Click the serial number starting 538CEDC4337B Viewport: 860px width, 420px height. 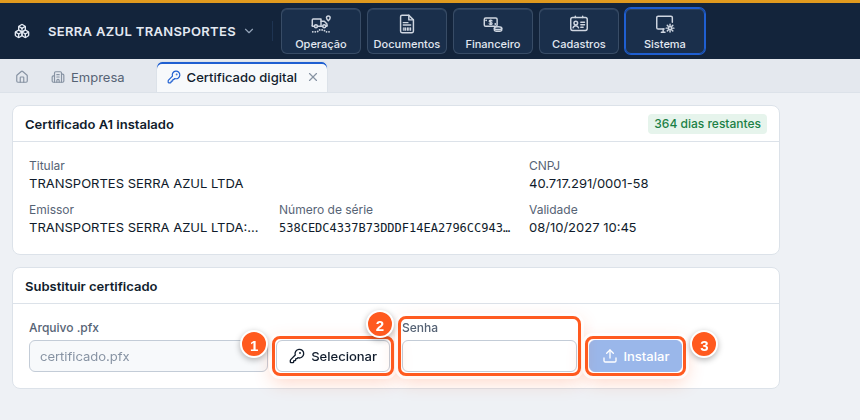(395, 228)
